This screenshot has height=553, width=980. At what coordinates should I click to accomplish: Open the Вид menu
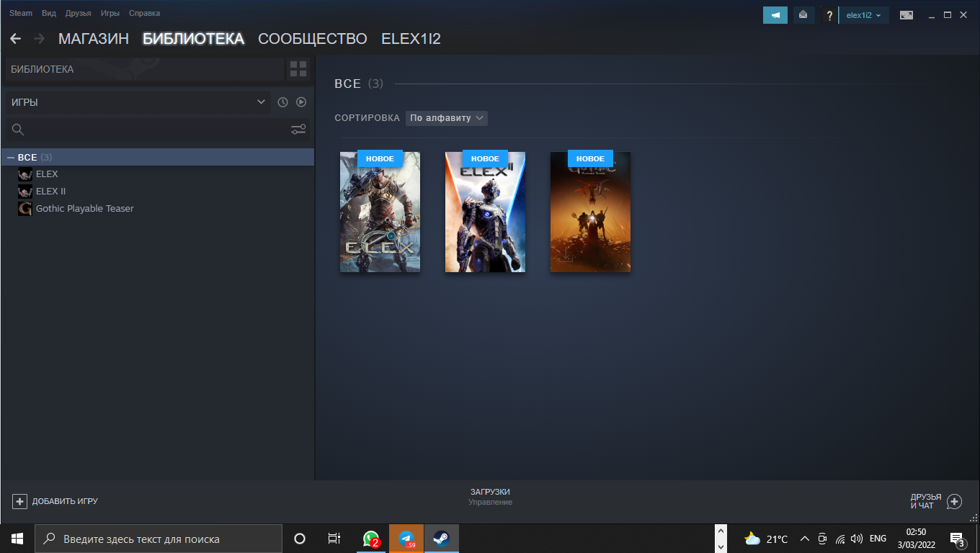click(x=49, y=14)
